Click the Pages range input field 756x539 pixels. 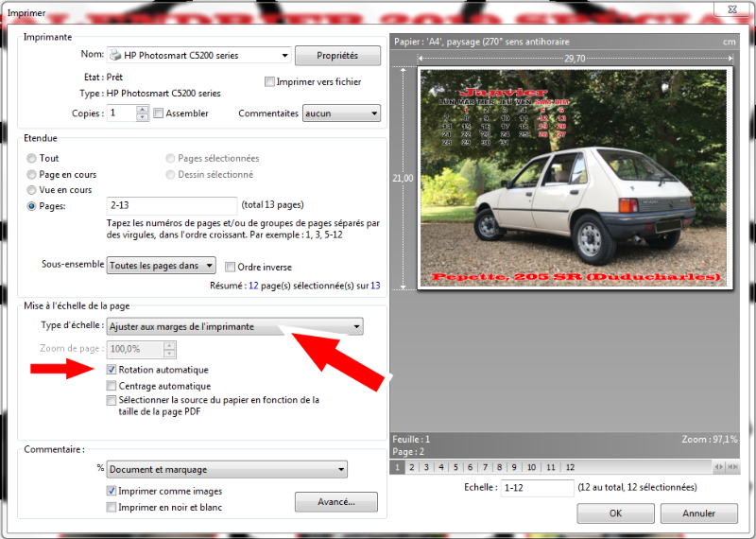tap(171, 205)
